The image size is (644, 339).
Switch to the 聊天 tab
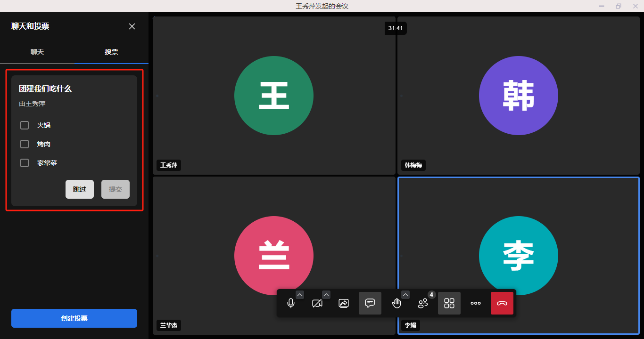(x=37, y=52)
